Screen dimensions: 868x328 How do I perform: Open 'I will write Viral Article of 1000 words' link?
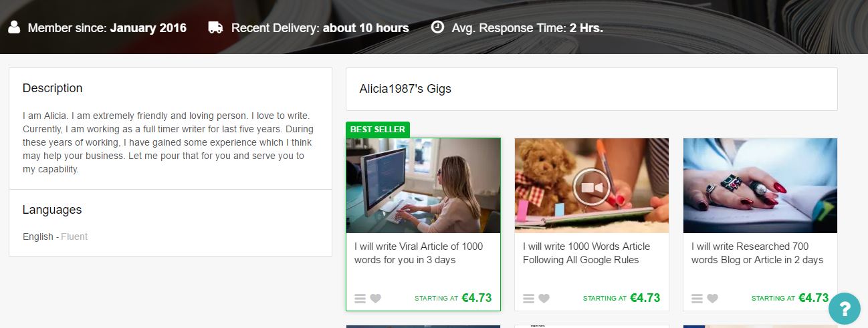(x=419, y=253)
